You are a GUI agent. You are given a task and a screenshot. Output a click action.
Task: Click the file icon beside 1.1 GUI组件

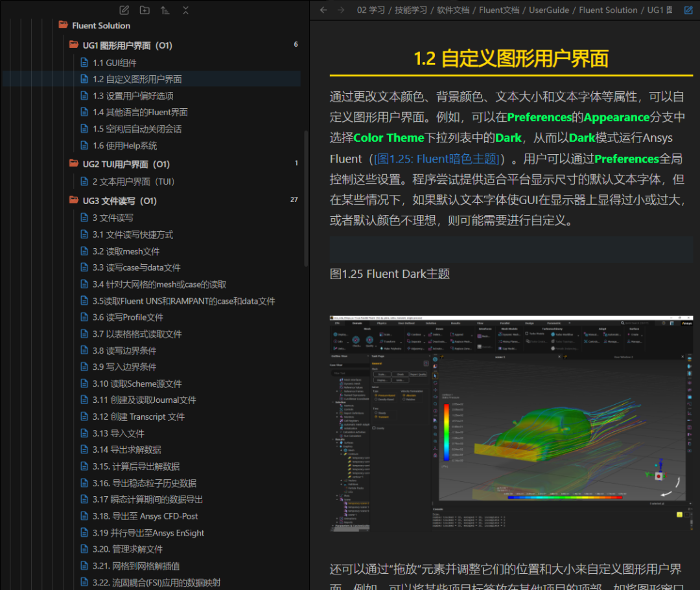84,63
